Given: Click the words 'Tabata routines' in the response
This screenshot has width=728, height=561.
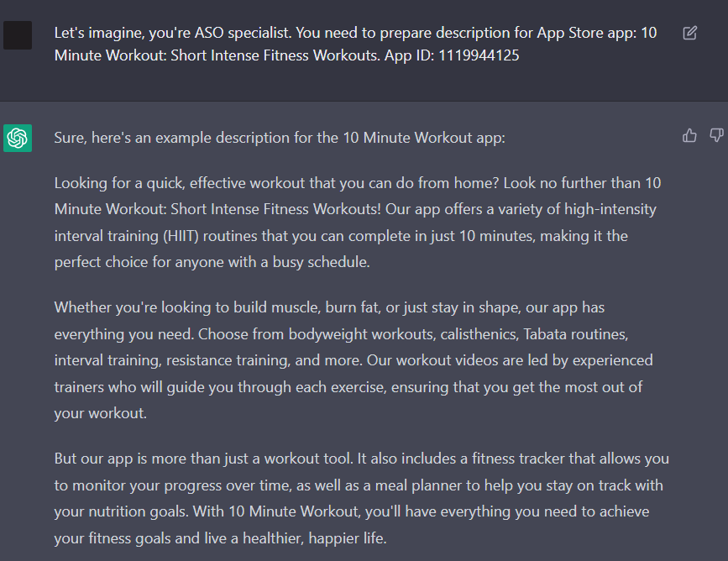Looking at the screenshot, I should 575,334.
